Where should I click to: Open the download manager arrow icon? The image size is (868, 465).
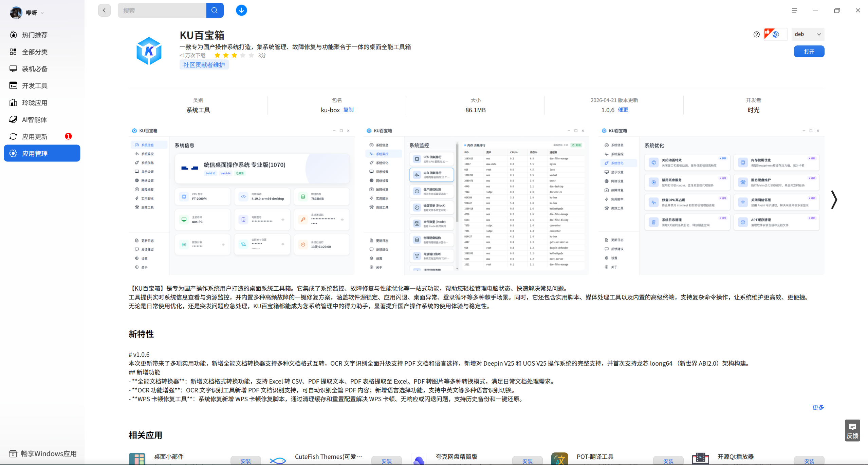coord(241,11)
